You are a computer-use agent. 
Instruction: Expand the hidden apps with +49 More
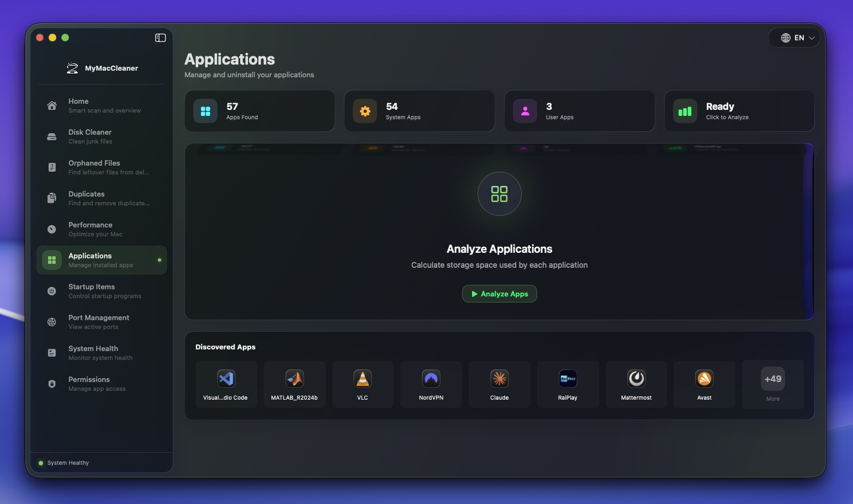click(772, 384)
